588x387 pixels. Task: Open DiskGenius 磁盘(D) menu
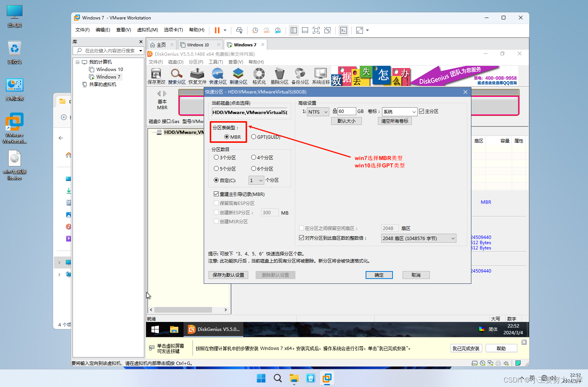coord(176,62)
